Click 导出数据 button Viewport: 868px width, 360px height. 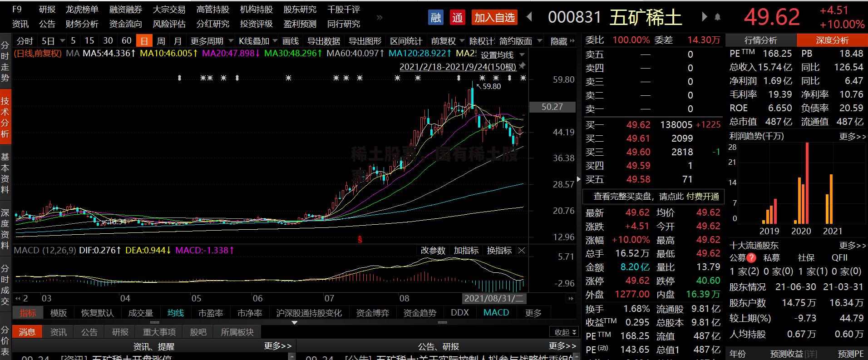click(x=324, y=41)
